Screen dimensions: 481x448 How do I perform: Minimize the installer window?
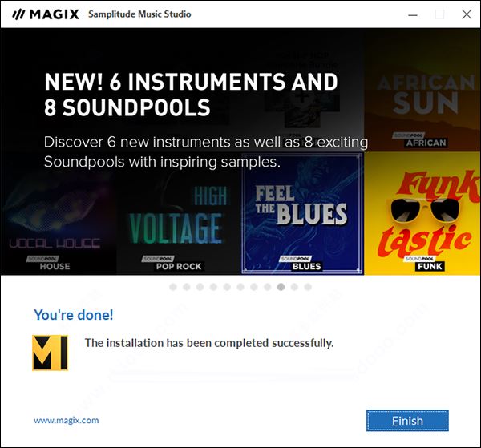click(413, 14)
